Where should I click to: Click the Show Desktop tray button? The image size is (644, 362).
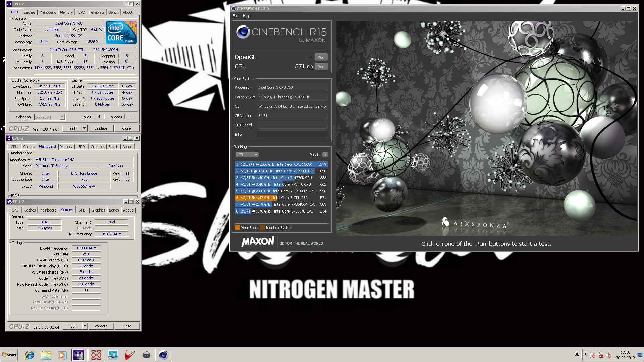pyautogui.click(x=640, y=355)
